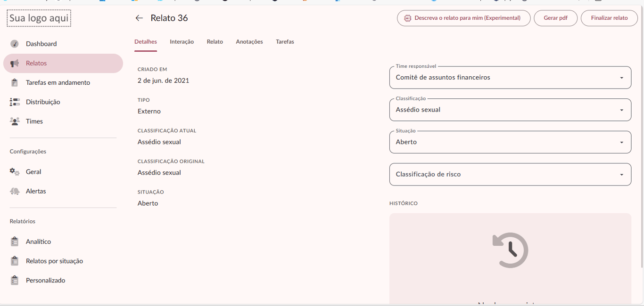Open the Time responsável dropdown

point(510,78)
